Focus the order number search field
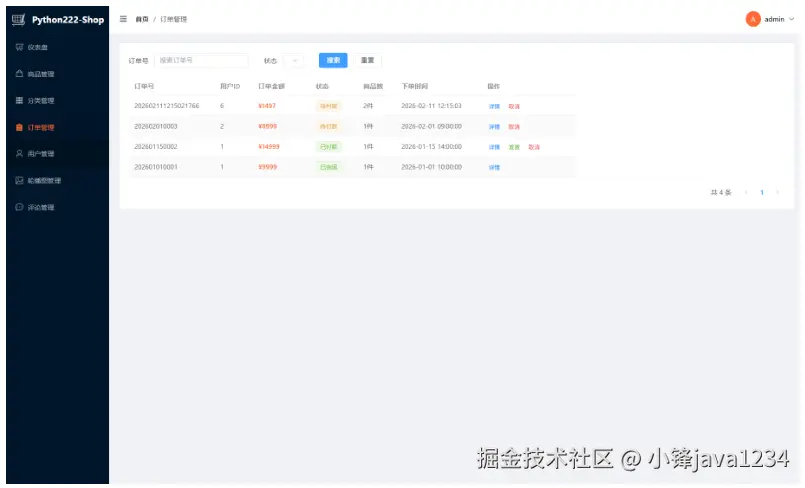 click(x=201, y=61)
